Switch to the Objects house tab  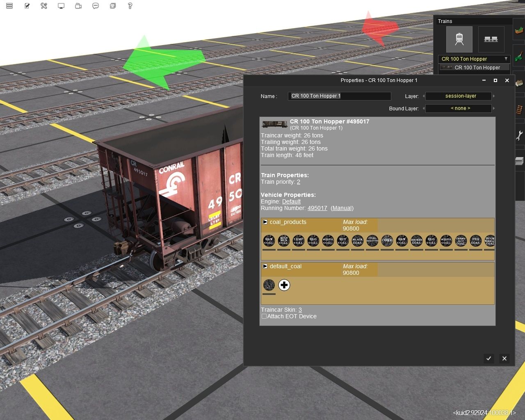pyautogui.click(x=519, y=83)
